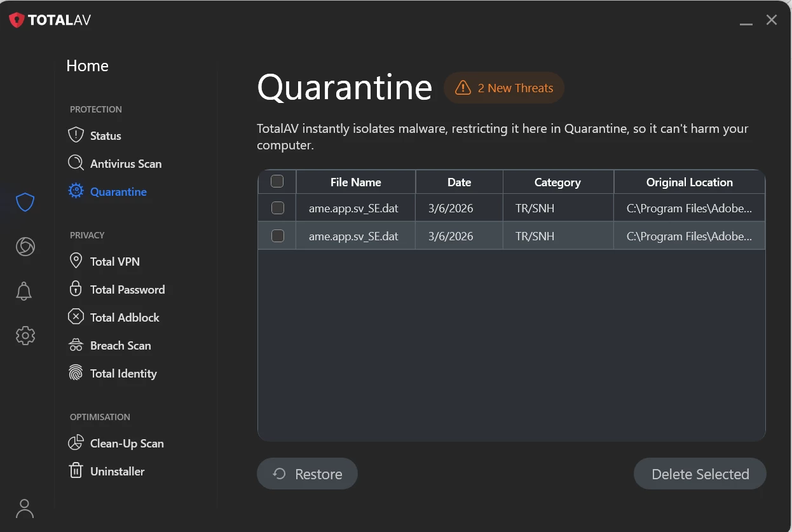
Task: Open the user account icon
Action: pyautogui.click(x=25, y=508)
